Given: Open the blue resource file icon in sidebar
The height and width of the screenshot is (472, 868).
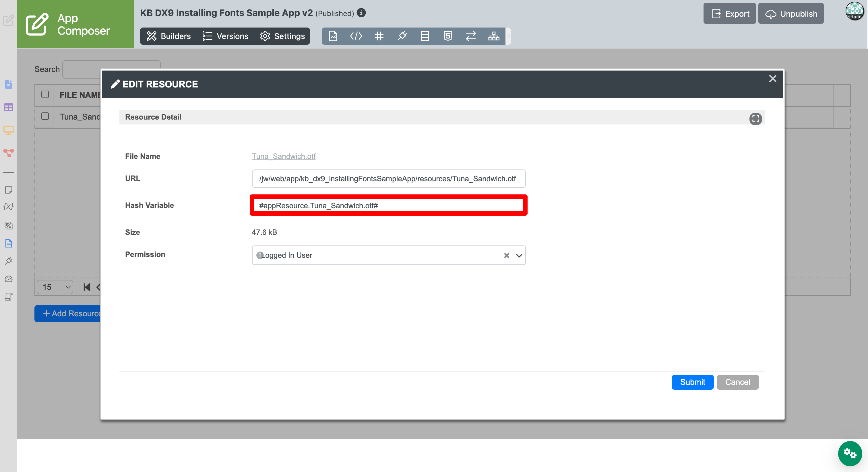Looking at the screenshot, I should [x=9, y=243].
